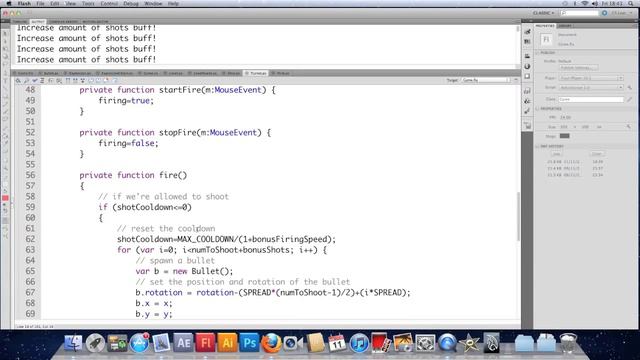This screenshot has width=640, height=360.
Task: Click the comment '// reset the cooldown'
Action: 166,229
